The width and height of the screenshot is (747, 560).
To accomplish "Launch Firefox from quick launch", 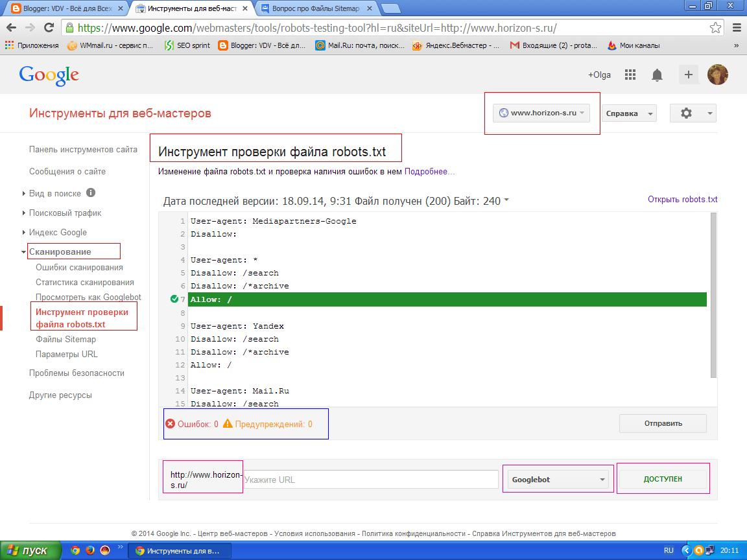I will point(90,550).
